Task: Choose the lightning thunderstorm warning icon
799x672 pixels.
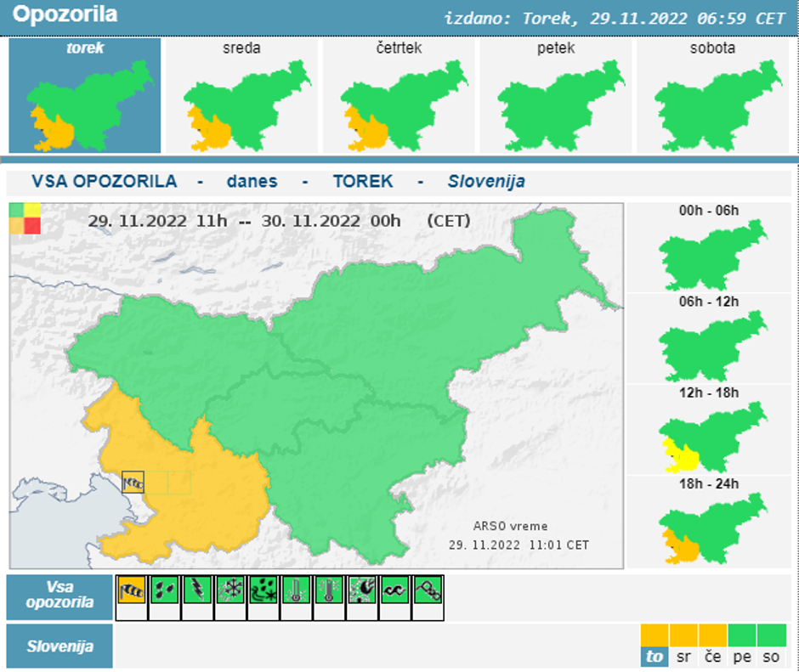Action: (197, 591)
